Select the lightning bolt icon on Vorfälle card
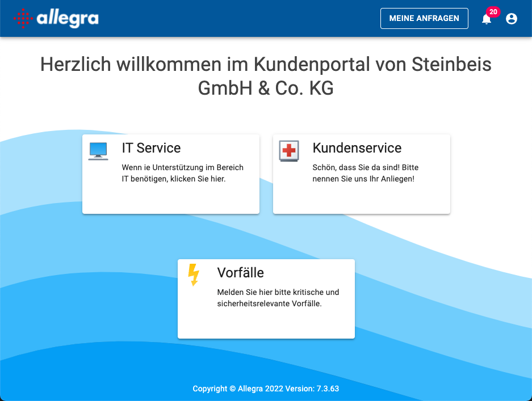The image size is (532, 401). pyautogui.click(x=194, y=275)
